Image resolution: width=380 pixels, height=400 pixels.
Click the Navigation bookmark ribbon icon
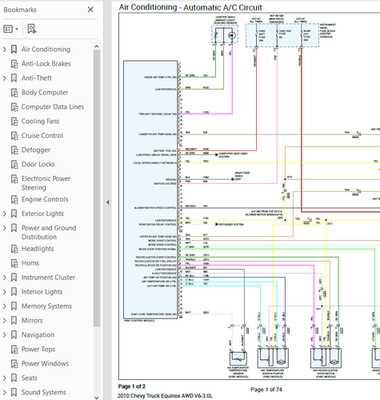pyautogui.click(x=14, y=335)
